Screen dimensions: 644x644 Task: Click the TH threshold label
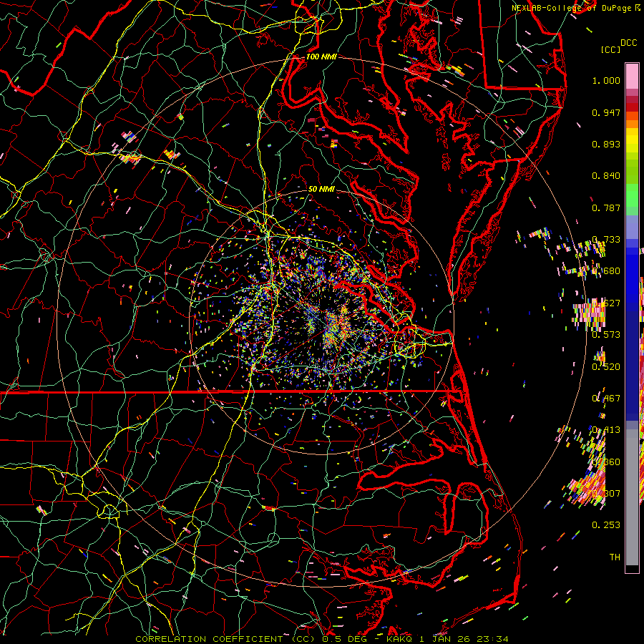[x=615, y=557]
